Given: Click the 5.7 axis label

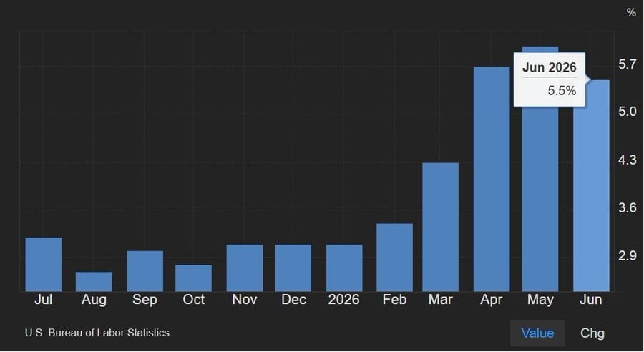Looking at the screenshot, I should pos(627,64).
